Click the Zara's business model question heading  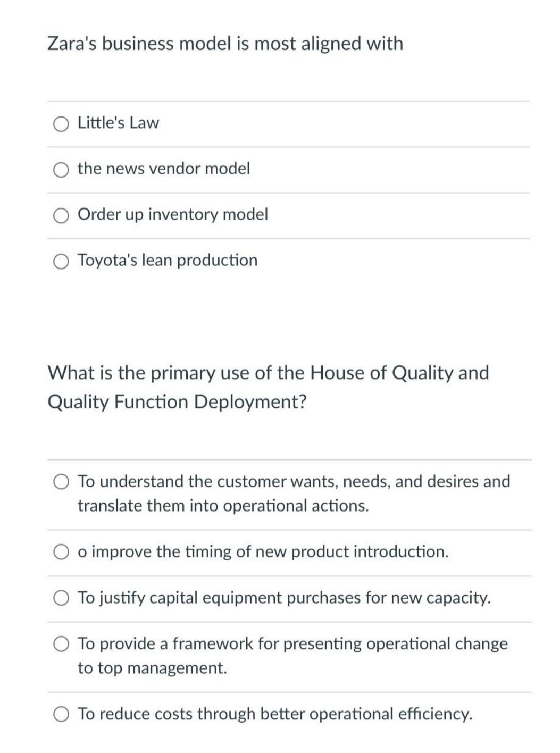(225, 45)
